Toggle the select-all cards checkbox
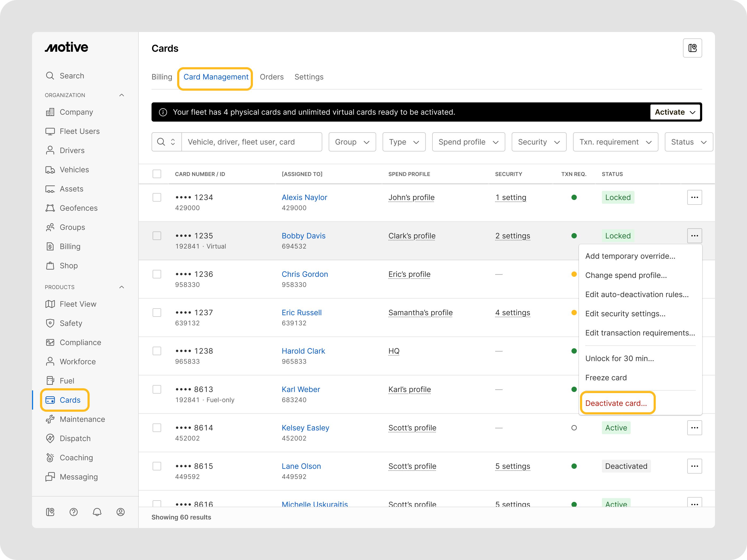Image resolution: width=747 pixels, height=560 pixels. (157, 174)
